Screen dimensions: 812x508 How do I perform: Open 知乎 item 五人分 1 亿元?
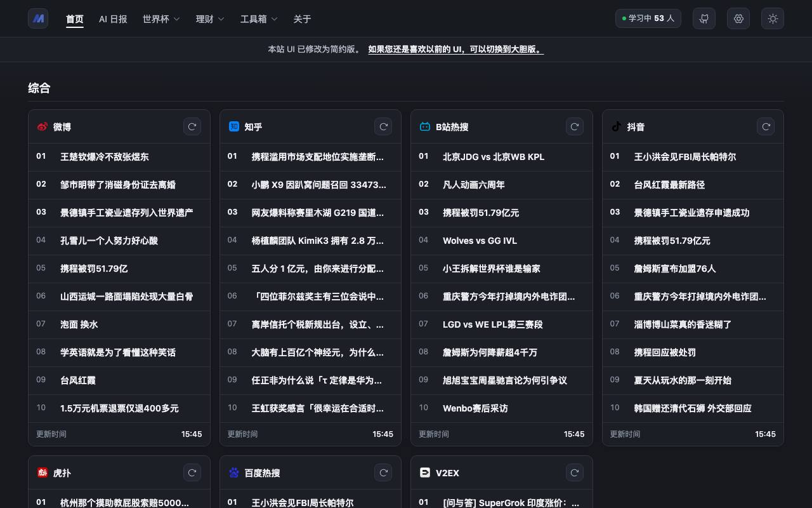[310, 269]
